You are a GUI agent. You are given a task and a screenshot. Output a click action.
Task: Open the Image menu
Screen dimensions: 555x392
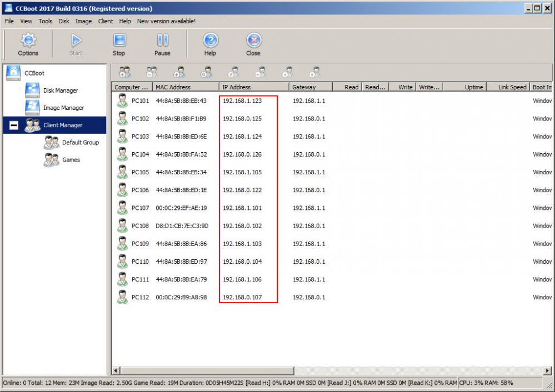(83, 21)
